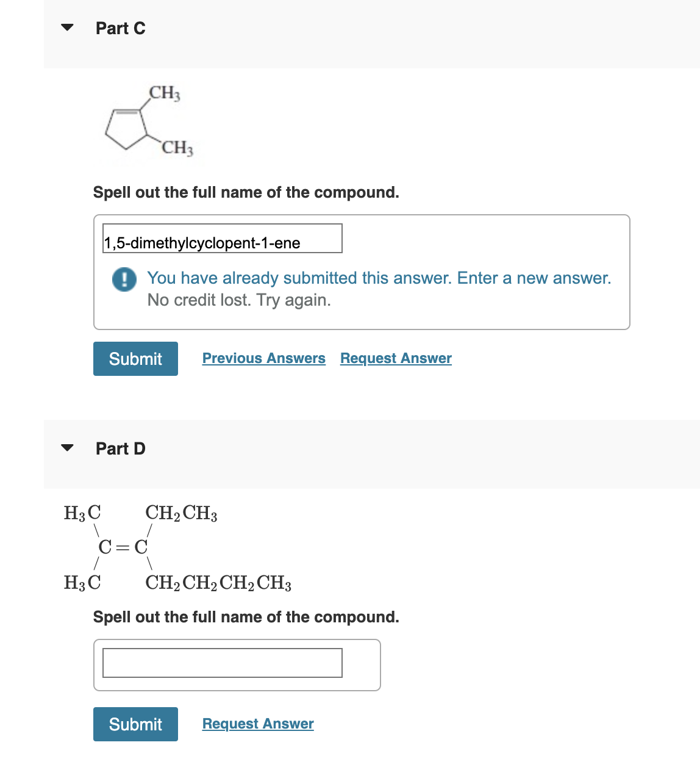The width and height of the screenshot is (700, 770).
Task: Click the Submit button for Part D
Action: [x=135, y=724]
